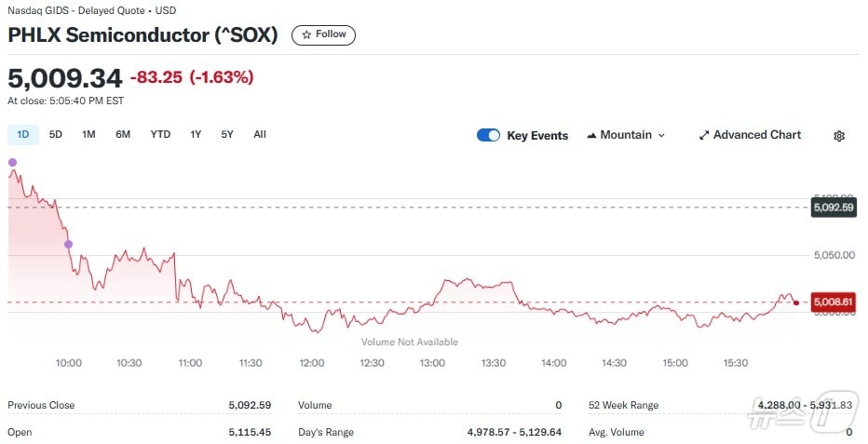Click the first purple key event marker

pos(12,162)
